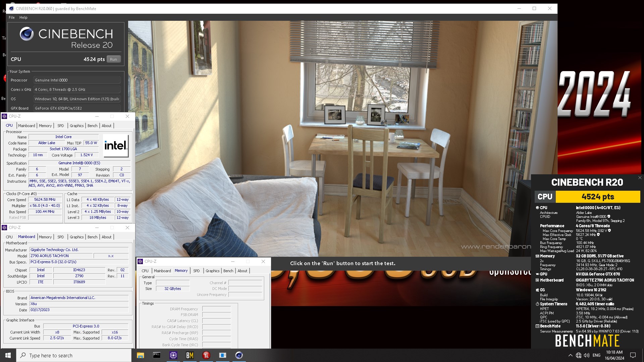Click the Multiplier x 56.0 value
Screen dimensions: 644x362
[x=45, y=206]
